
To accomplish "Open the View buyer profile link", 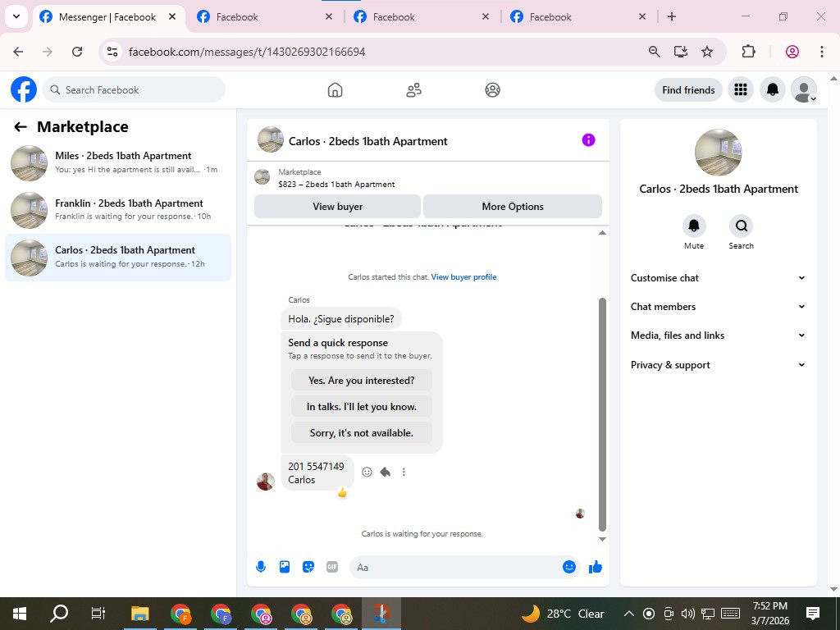I will pyautogui.click(x=464, y=277).
